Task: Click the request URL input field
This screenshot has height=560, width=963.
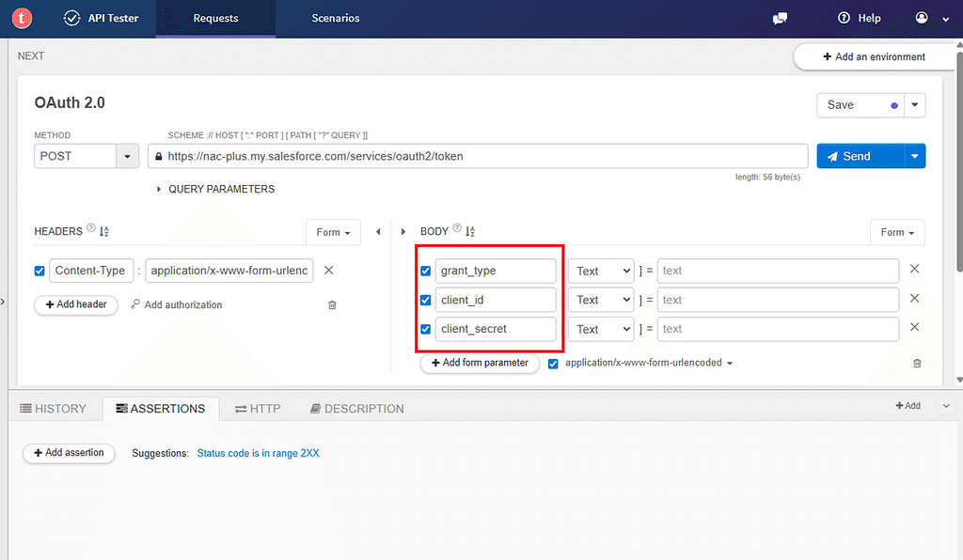Action: pyautogui.click(x=478, y=156)
